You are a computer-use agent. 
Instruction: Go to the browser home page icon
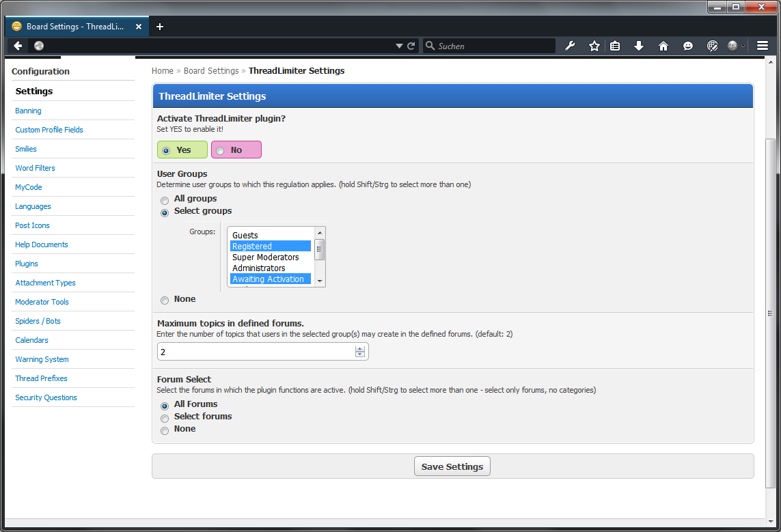pyautogui.click(x=663, y=46)
